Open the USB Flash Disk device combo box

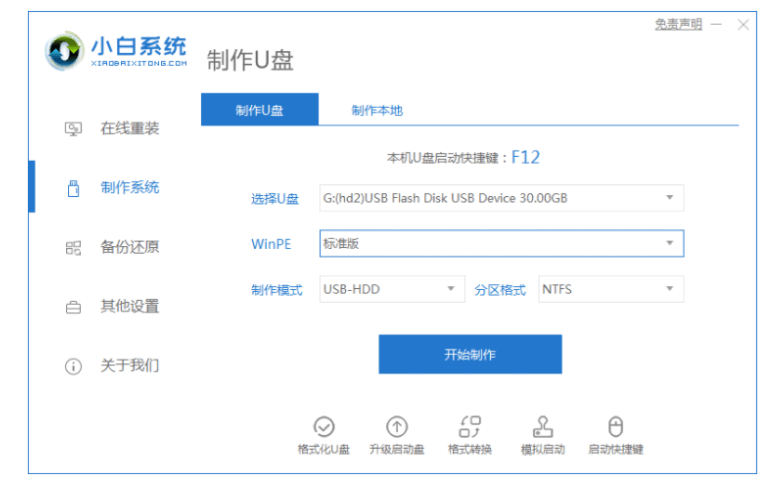coord(501,198)
